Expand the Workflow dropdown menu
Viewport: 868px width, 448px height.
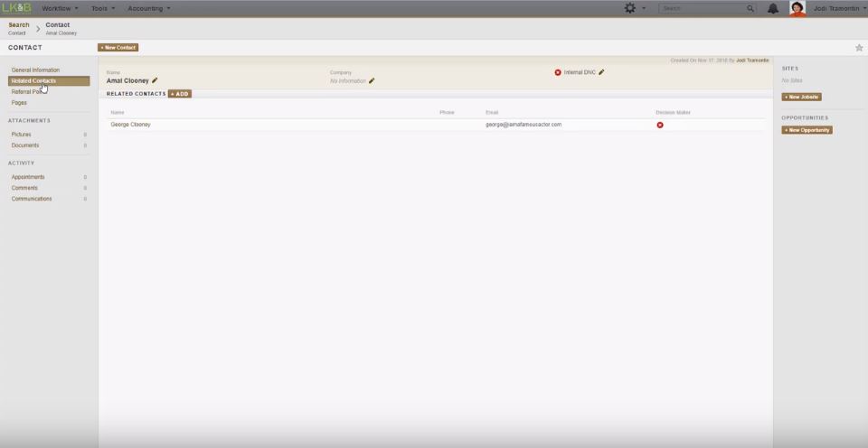click(60, 8)
